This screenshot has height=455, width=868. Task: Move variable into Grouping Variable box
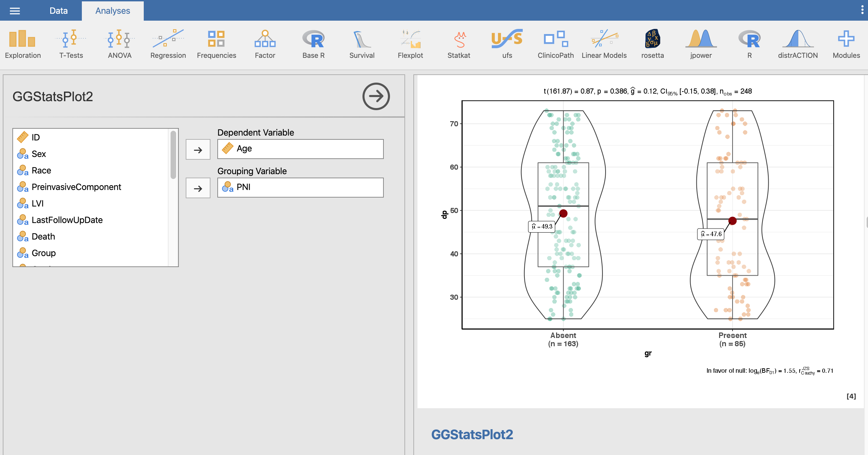pyautogui.click(x=198, y=188)
